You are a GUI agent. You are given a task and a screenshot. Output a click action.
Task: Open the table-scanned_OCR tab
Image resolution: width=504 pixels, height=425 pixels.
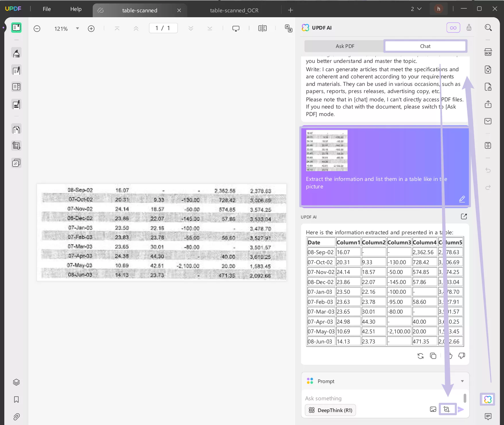234,10
